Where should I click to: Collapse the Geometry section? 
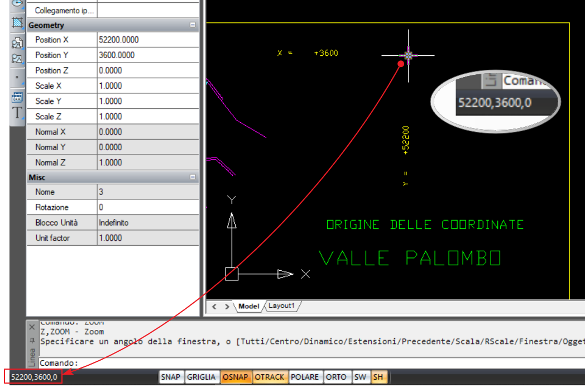(193, 25)
